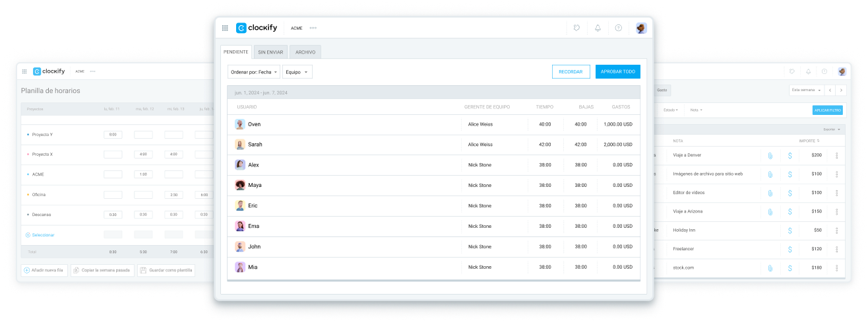Switch to the SIN ENVIAR tab
Viewport: 868px width, 321px height.
pyautogui.click(x=270, y=52)
